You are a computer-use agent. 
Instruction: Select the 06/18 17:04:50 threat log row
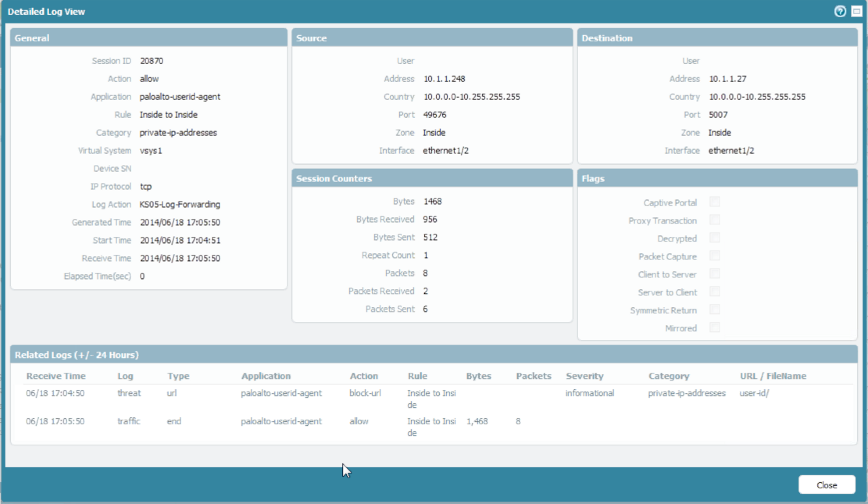click(438, 399)
